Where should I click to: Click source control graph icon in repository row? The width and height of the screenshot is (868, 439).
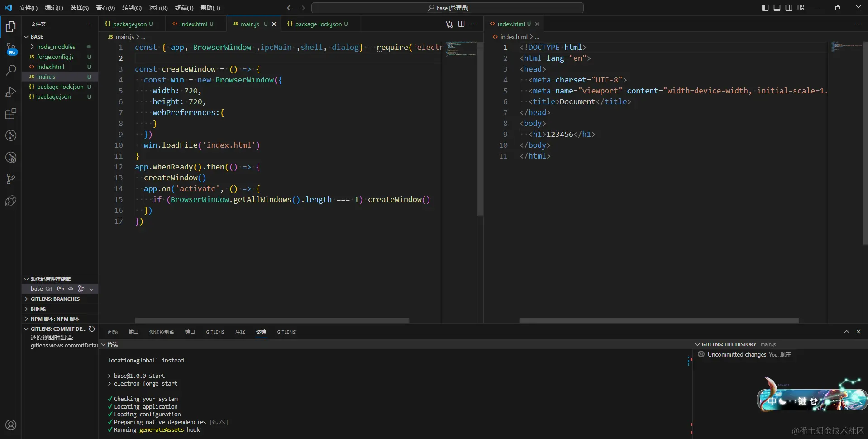(x=81, y=289)
